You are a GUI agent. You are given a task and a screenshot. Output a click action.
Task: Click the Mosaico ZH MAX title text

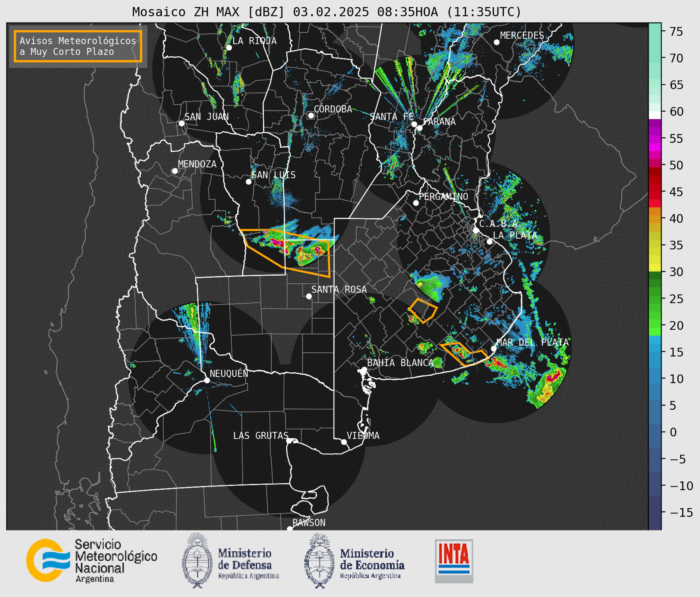[x=326, y=12]
